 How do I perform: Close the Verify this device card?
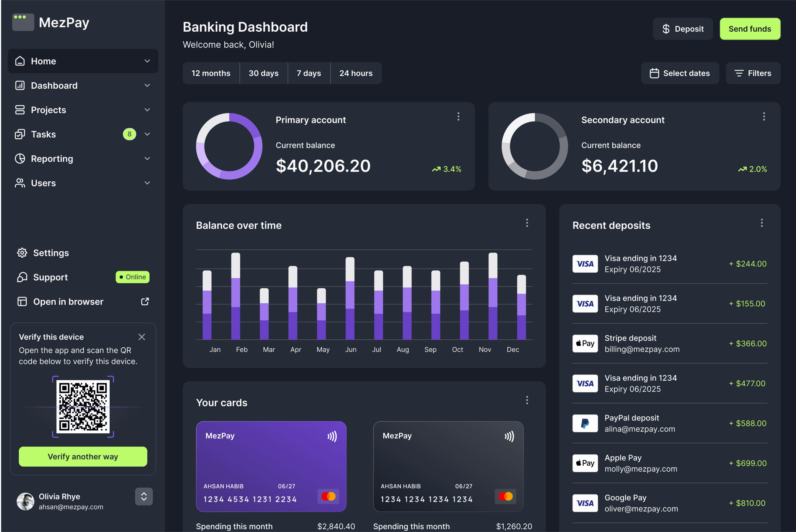point(142,337)
